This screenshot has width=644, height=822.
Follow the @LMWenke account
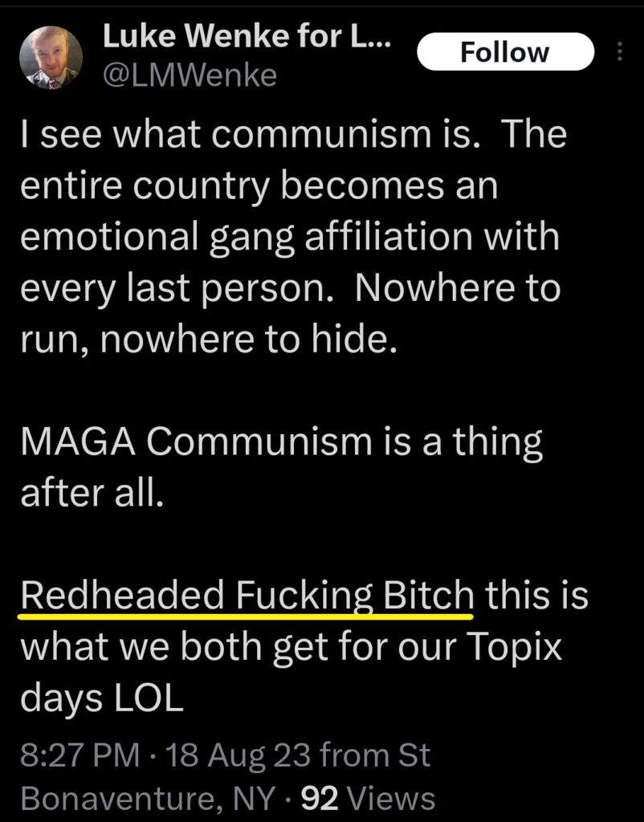coord(505,51)
